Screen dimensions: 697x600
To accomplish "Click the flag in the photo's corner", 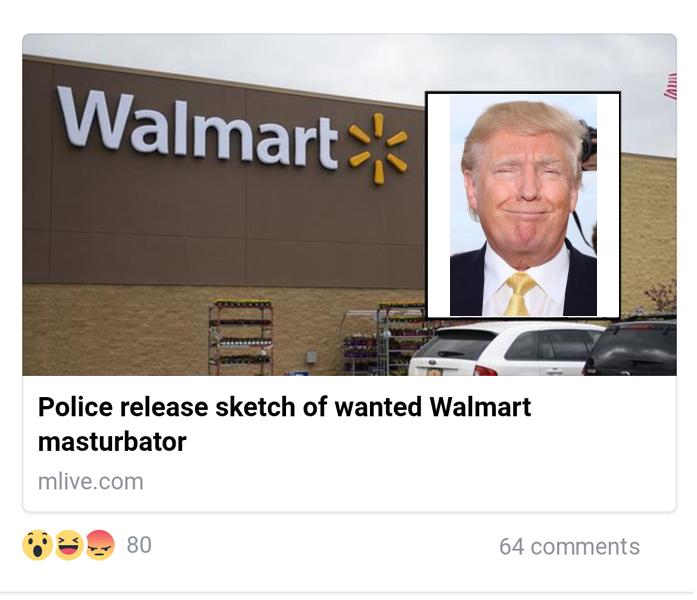I will (671, 86).
